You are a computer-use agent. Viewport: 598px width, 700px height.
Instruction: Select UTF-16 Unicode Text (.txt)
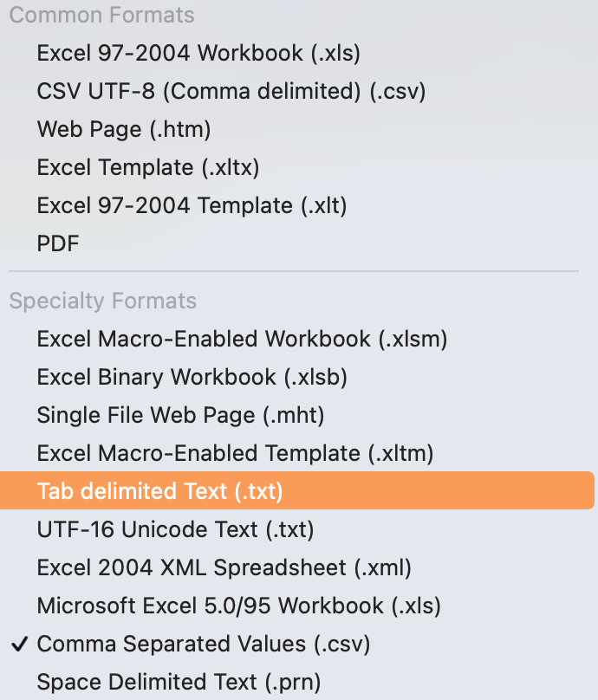(175, 529)
